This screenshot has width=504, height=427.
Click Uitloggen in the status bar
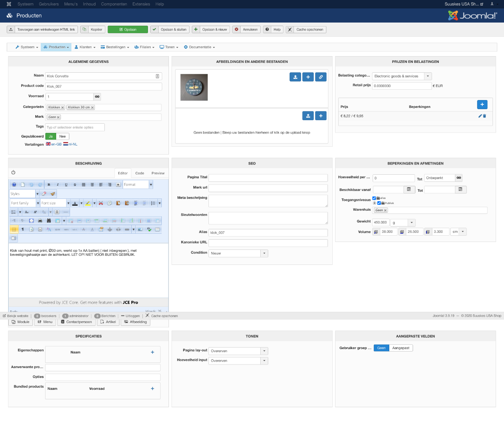[x=130, y=316]
